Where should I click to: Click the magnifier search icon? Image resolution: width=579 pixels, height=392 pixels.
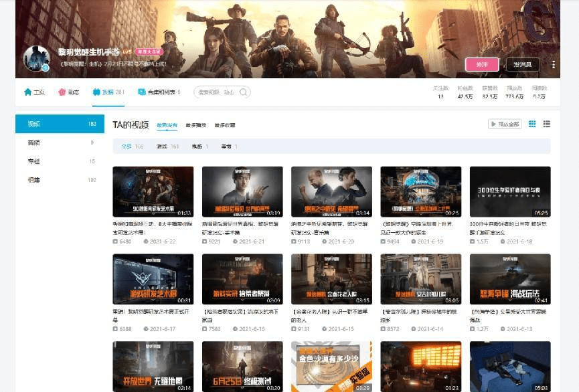(244, 92)
